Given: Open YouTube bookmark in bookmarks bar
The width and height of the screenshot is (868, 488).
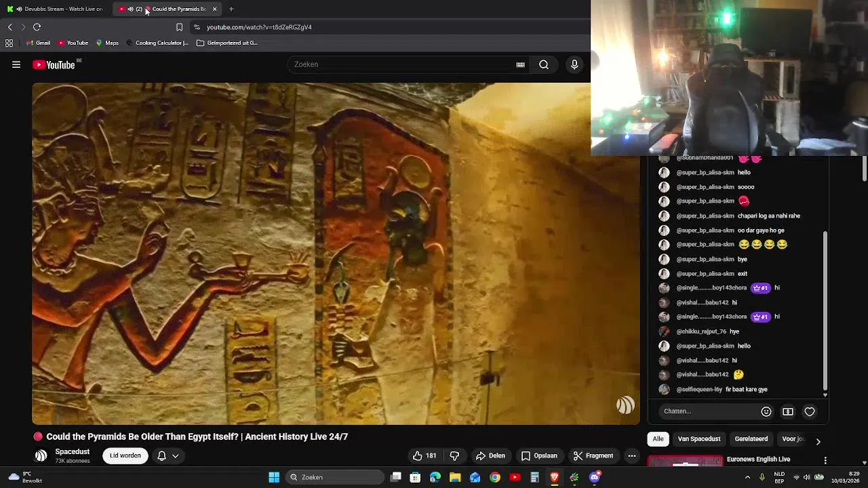Looking at the screenshot, I should (73, 43).
